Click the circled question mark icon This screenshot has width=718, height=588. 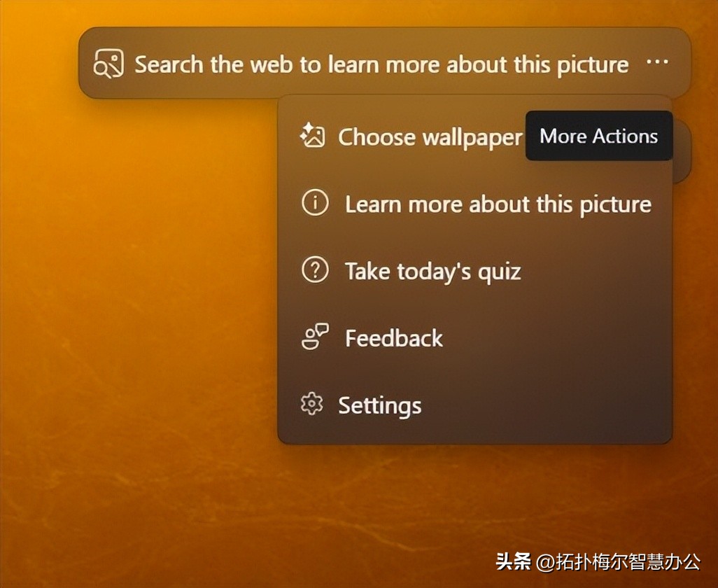315,271
